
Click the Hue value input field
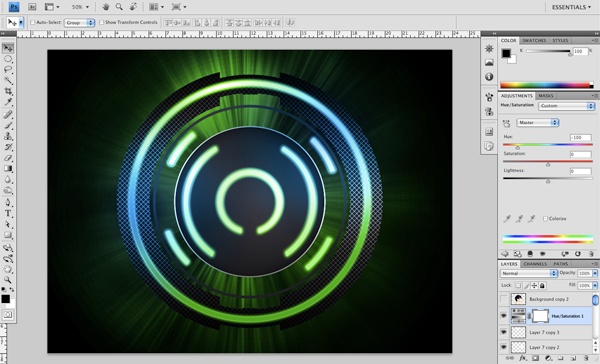coord(580,137)
